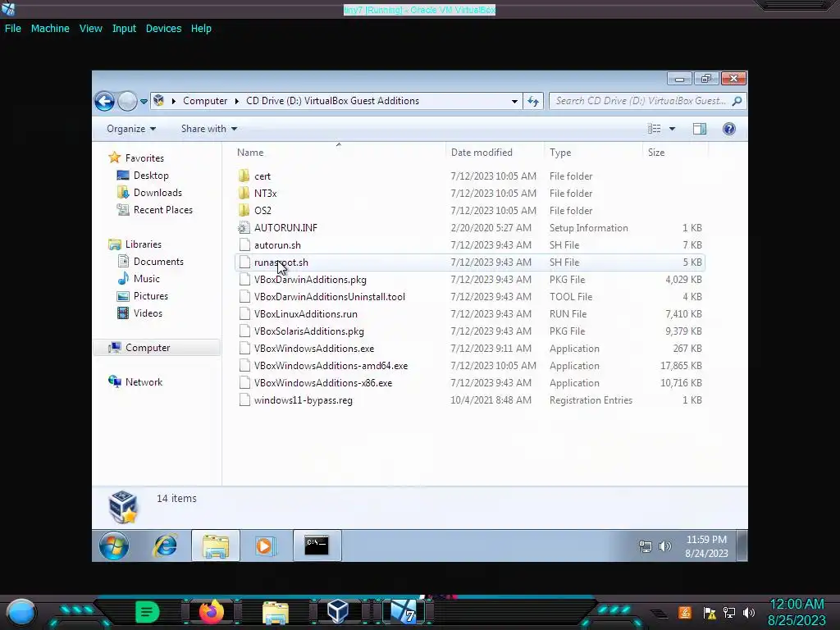Select the OS2 folder icon
Viewport: 840px width, 630px height.
click(244, 210)
